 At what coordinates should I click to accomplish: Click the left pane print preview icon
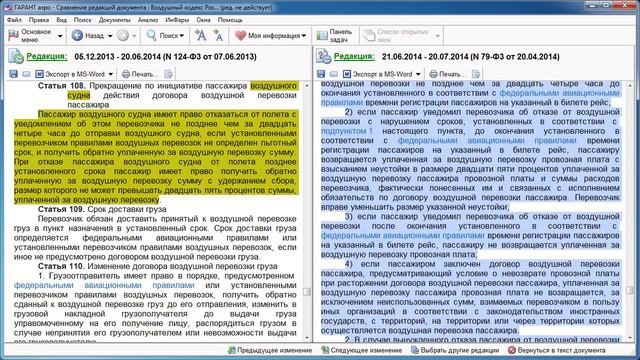click(x=168, y=74)
